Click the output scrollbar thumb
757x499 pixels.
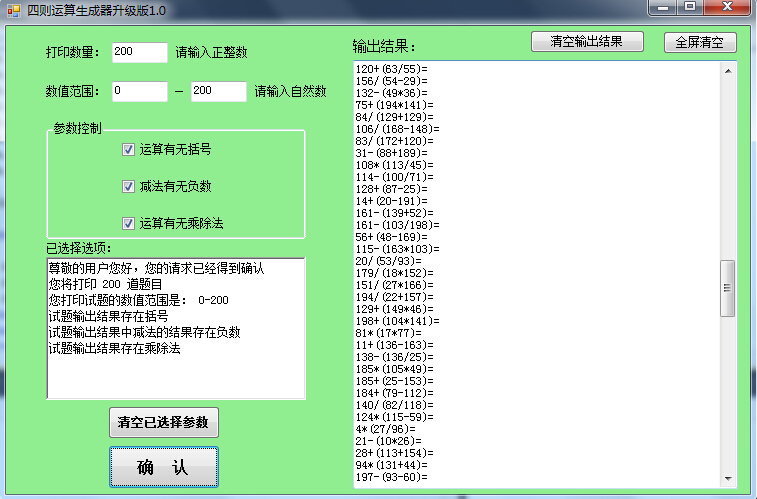728,289
